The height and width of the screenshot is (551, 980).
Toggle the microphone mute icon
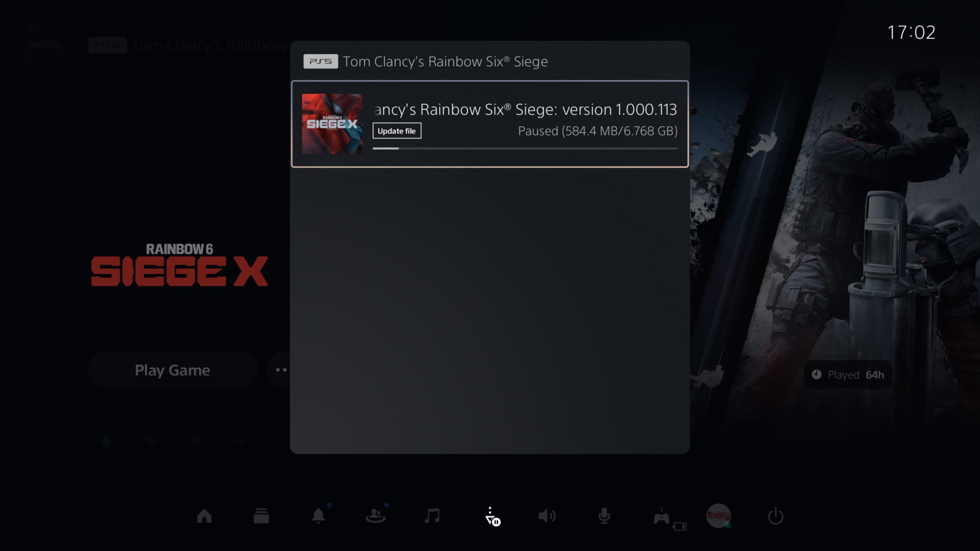604,516
